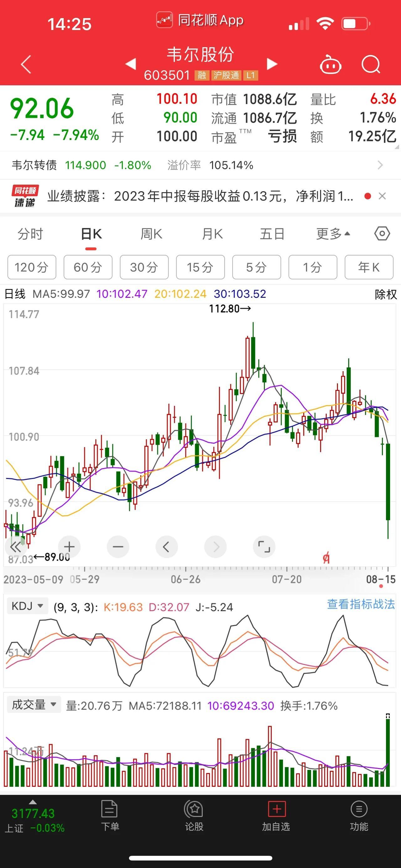Switch to the 五日 tab
Screen dimensions: 401x868
coord(272,234)
